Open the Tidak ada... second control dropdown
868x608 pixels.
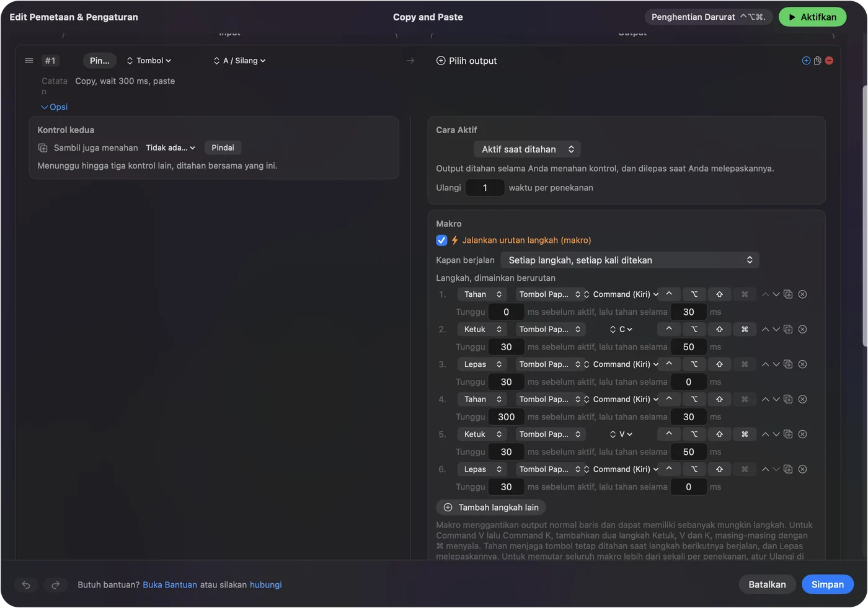tap(170, 148)
